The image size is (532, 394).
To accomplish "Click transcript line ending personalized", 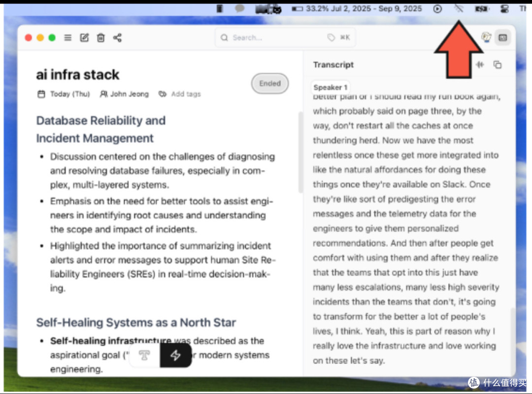I will (x=386, y=229).
